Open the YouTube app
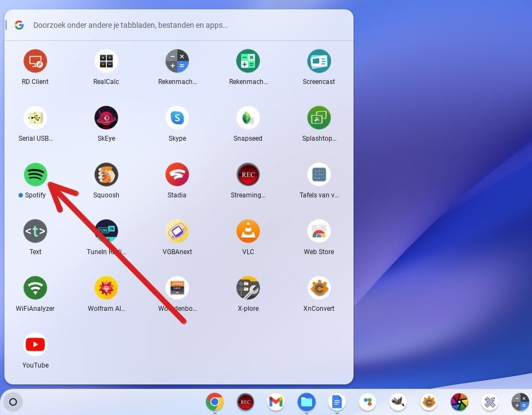 point(35,345)
